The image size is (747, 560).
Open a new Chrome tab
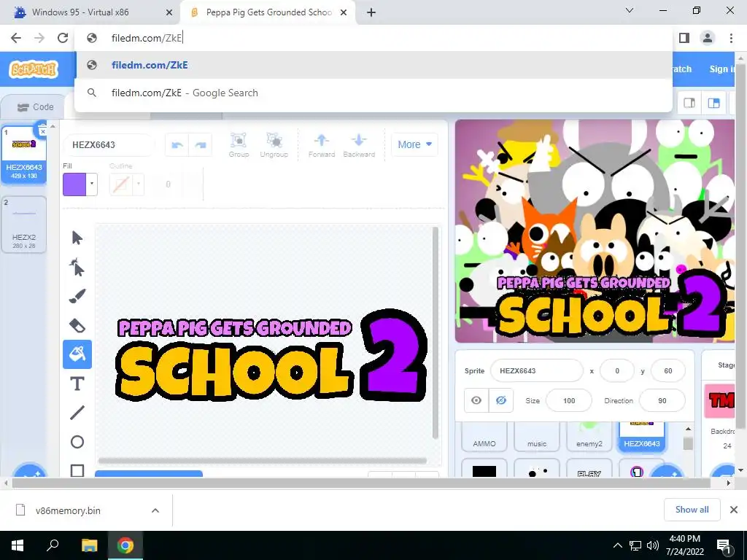[x=371, y=12]
